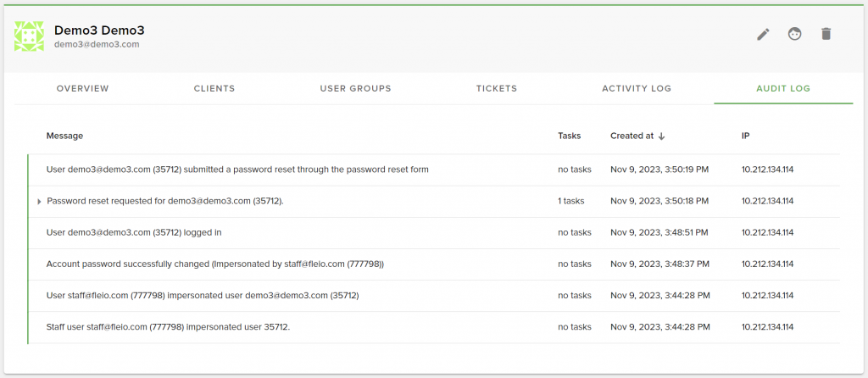The width and height of the screenshot is (868, 378).
Task: Click the Created at sort arrow
Action: (x=661, y=136)
